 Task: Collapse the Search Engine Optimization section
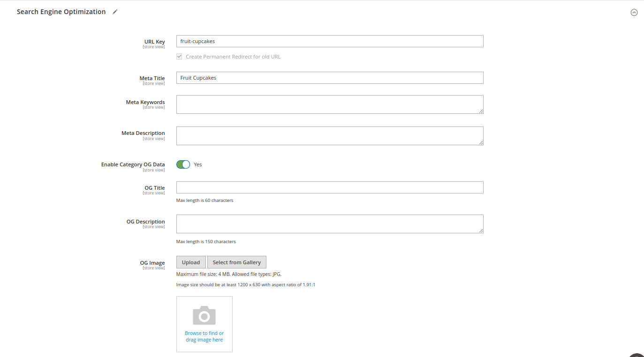[x=634, y=12]
